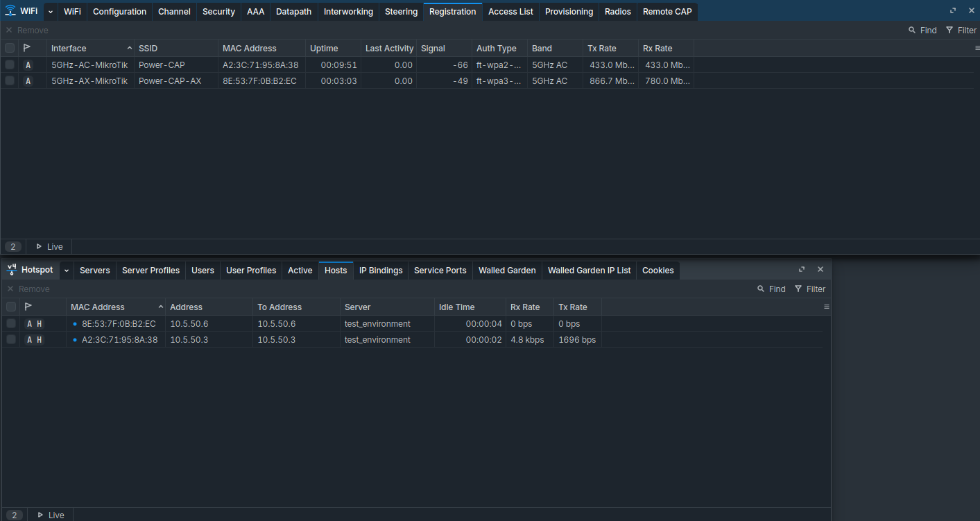Switch to the IP Bindings tab

tap(381, 271)
